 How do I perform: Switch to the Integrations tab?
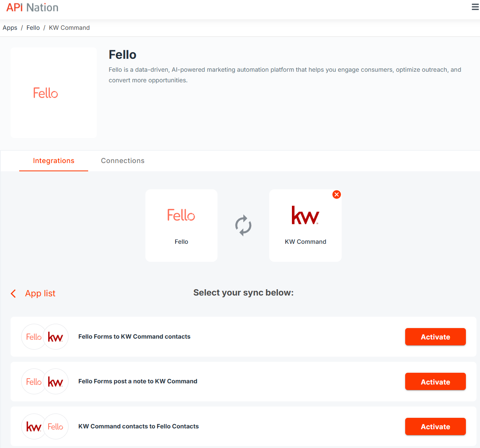[54, 161]
